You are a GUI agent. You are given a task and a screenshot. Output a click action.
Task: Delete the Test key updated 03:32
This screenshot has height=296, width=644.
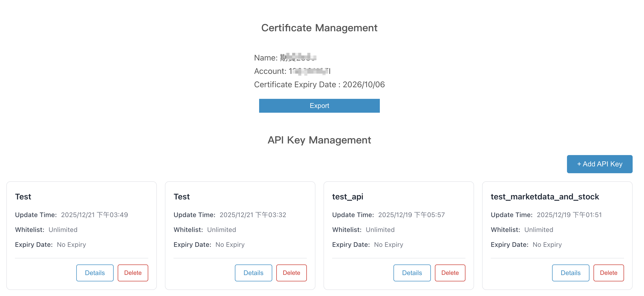click(291, 273)
